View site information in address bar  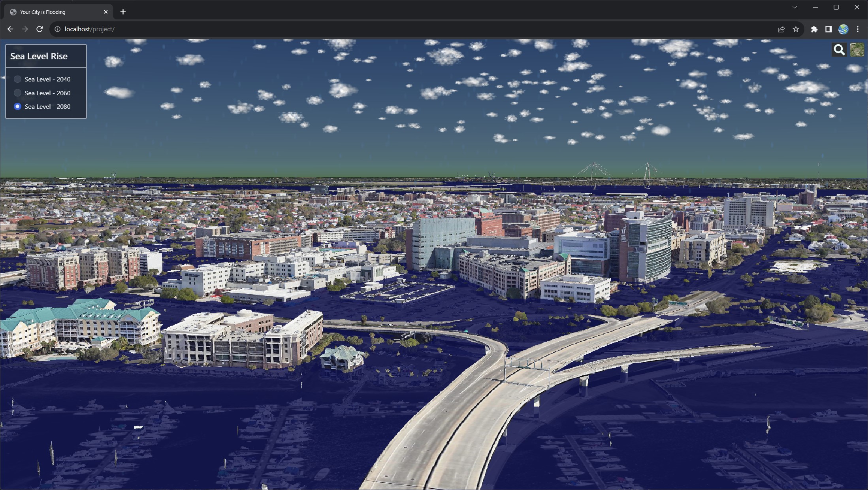[58, 29]
